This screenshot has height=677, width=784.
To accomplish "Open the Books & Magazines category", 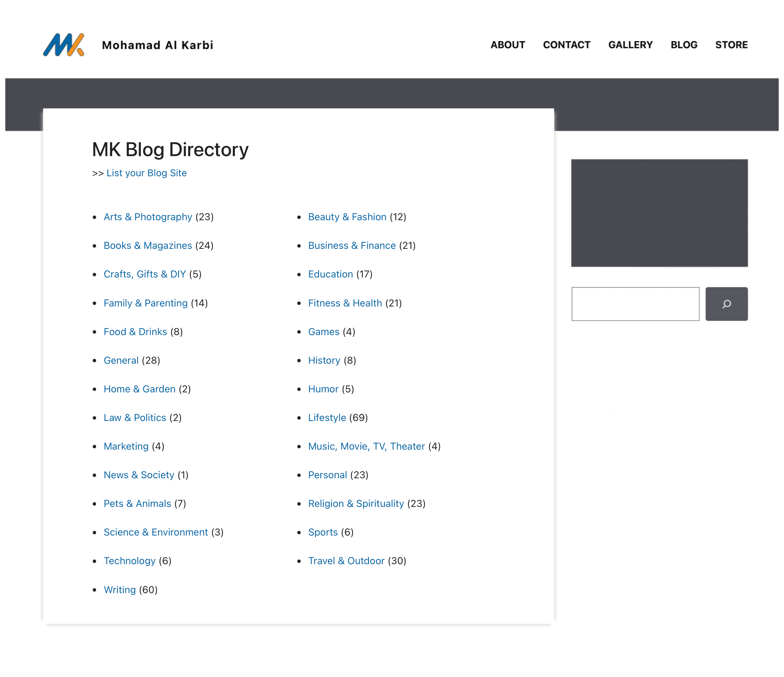I will click(x=148, y=245).
